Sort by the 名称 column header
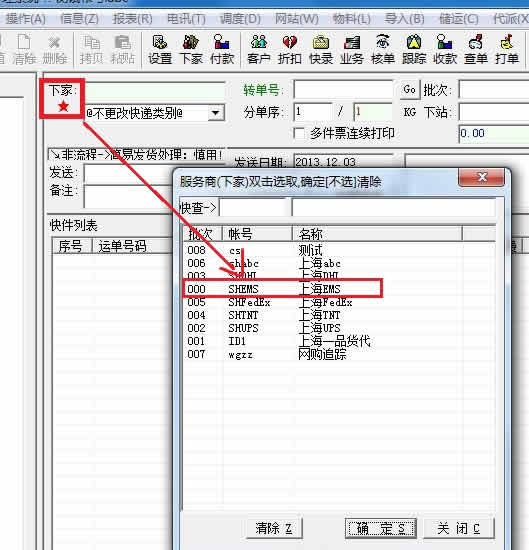 point(377,234)
